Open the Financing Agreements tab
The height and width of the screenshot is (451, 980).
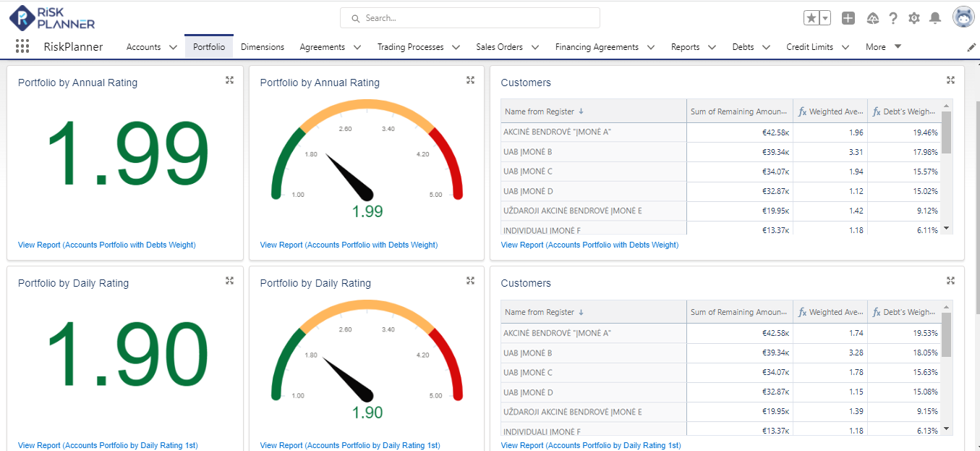[597, 47]
